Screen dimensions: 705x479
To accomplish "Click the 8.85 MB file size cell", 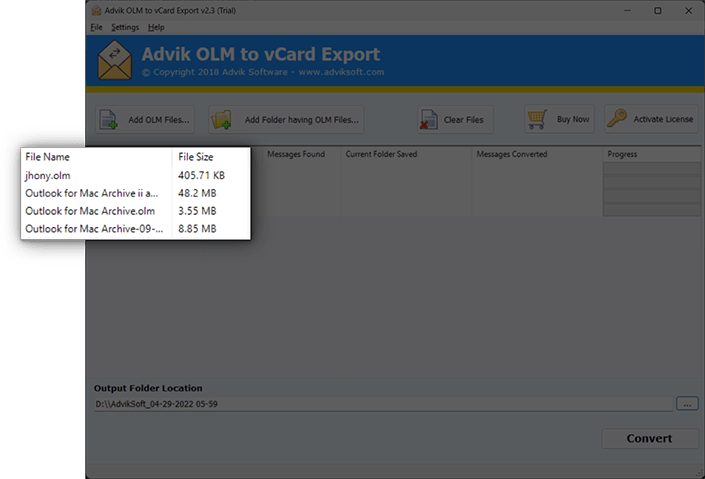I will 197,229.
